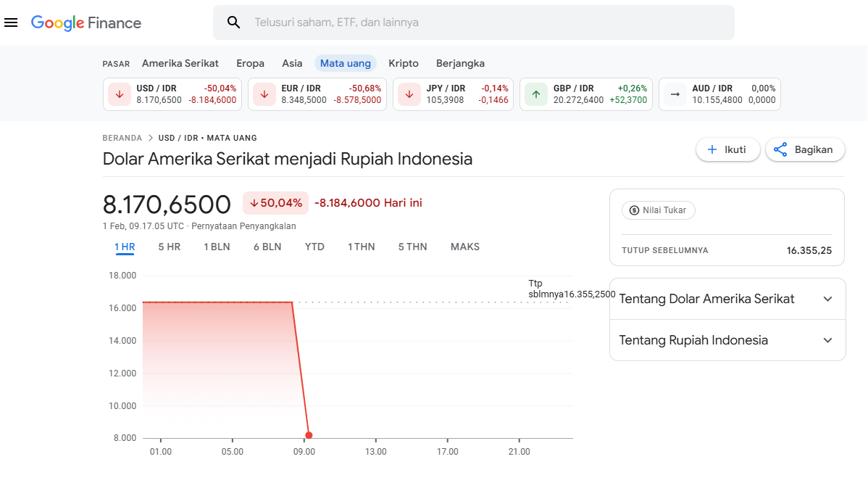Viewport: 868px width, 483px height.
Task: Click the USD / IDR down arrow icon
Action: tap(120, 94)
